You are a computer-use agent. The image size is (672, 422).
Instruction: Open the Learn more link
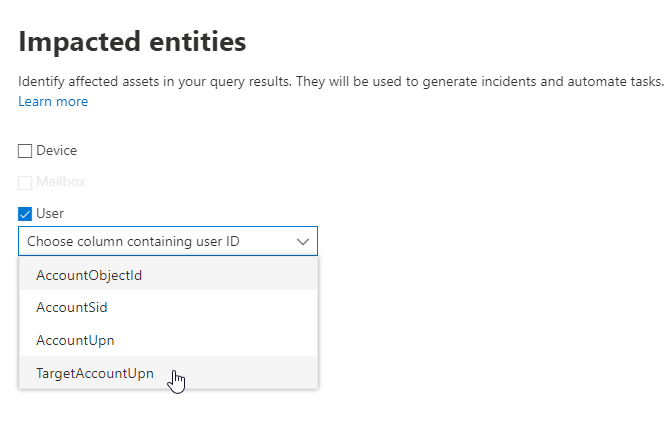point(53,101)
